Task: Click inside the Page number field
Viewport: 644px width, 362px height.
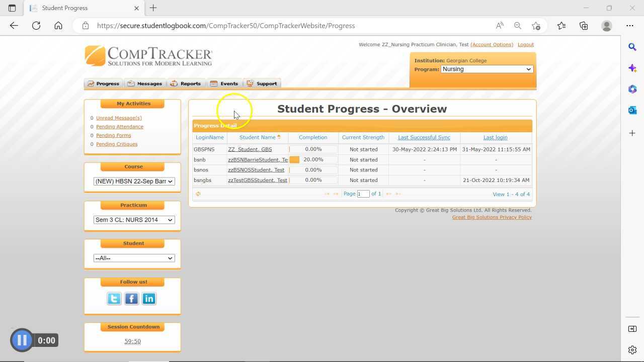Action: pos(363,194)
